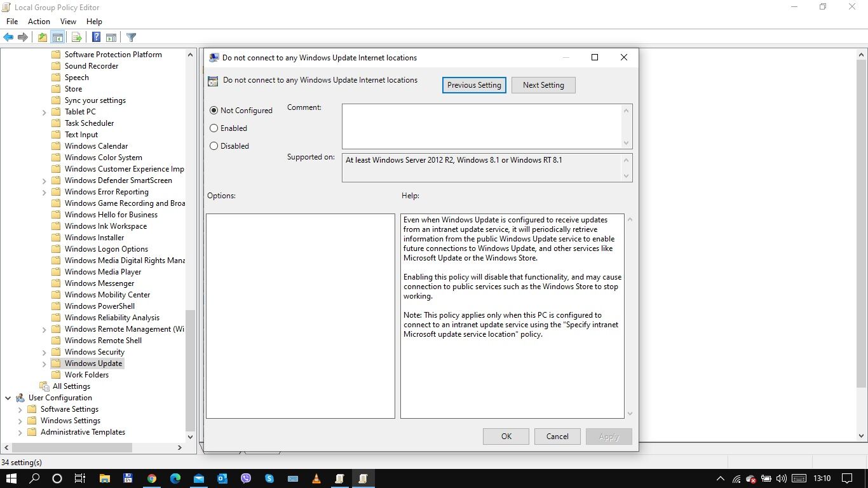
Task: Select All Settings in the tree
Action: [x=71, y=386]
